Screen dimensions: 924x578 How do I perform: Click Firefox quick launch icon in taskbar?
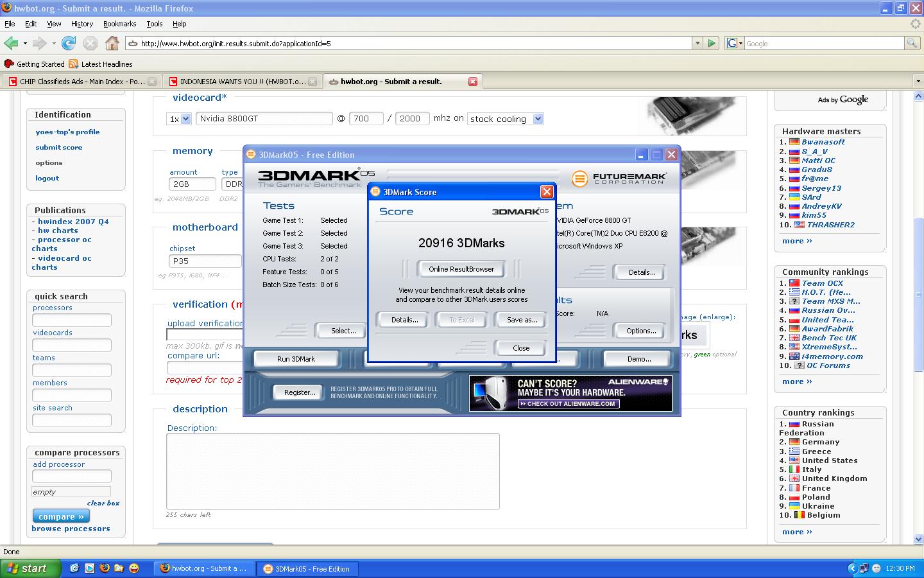click(105, 568)
